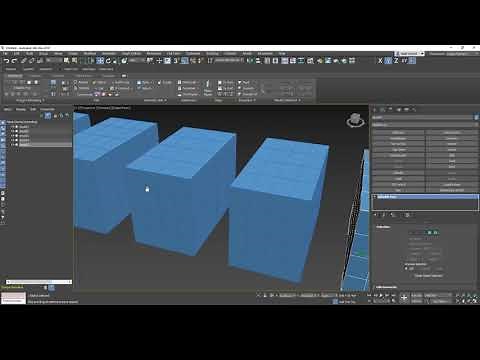
Task: Click the Use Pivot Point Center icon
Action: (150, 61)
